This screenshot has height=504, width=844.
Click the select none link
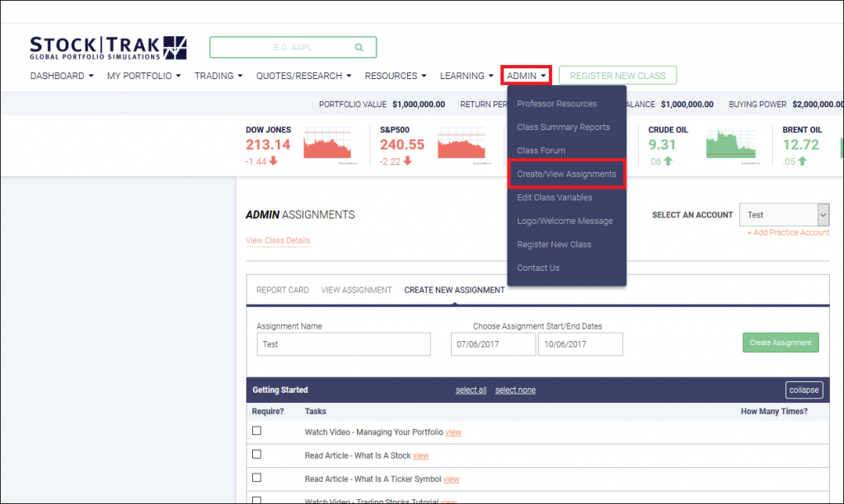click(x=515, y=390)
